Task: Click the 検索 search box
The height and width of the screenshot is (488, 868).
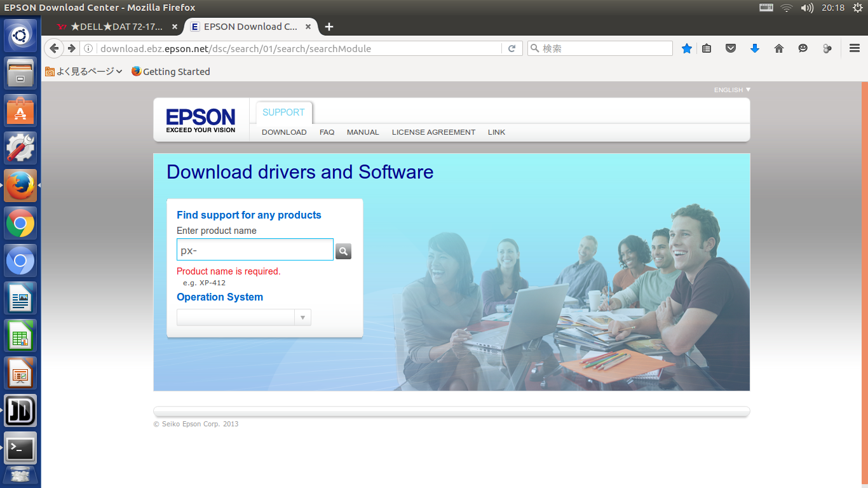Action: tap(600, 48)
